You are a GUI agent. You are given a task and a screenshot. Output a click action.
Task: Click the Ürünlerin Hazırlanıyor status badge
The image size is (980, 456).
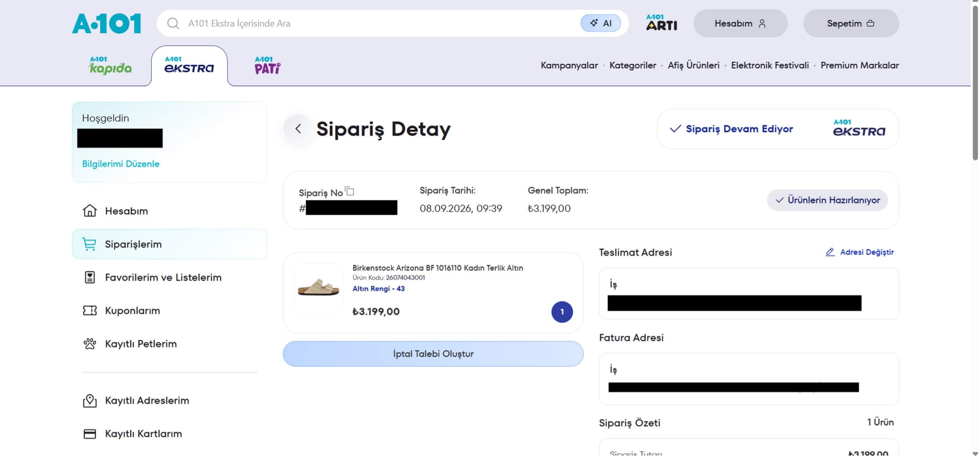tap(827, 200)
